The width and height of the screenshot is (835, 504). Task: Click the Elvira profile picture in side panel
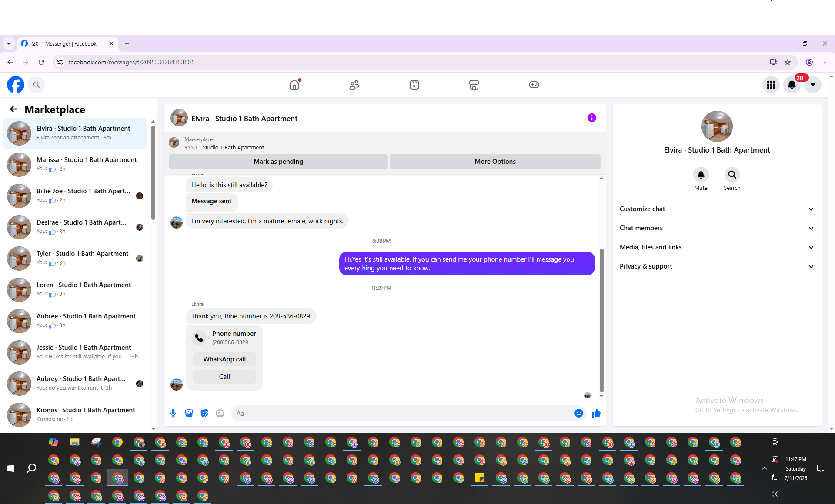point(717,126)
